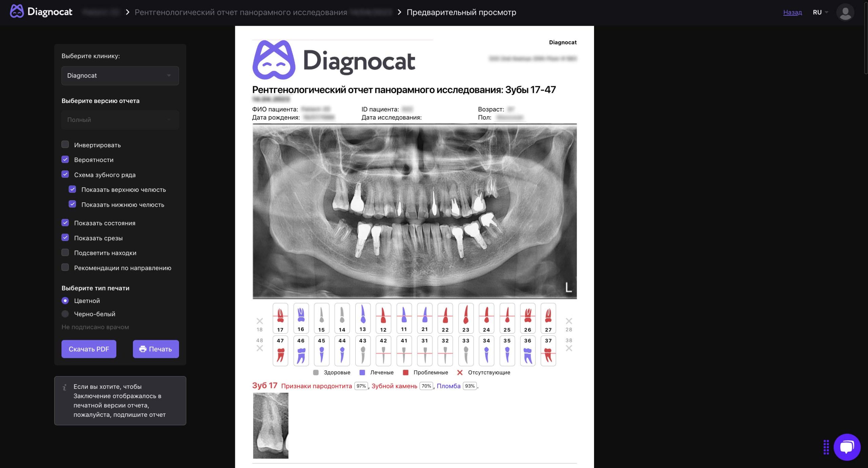Go to Рентгенологический отчет breadcrumb
This screenshot has height=468, width=868.
(x=241, y=12)
